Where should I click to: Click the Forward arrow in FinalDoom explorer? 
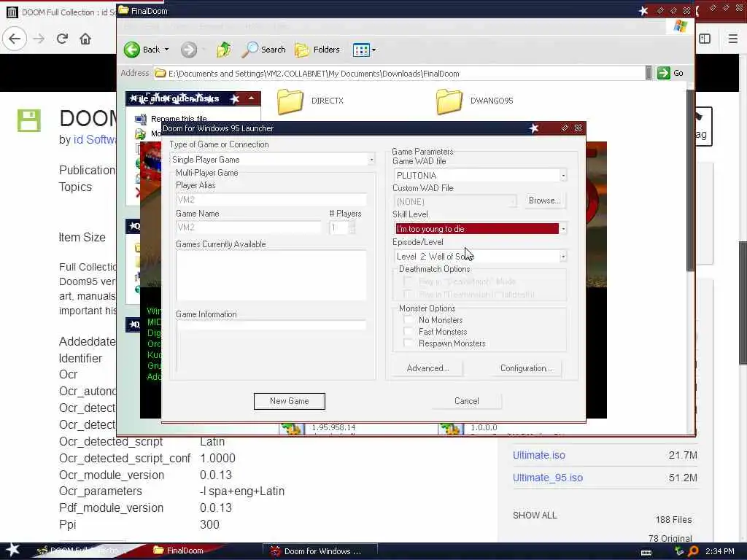tap(189, 50)
